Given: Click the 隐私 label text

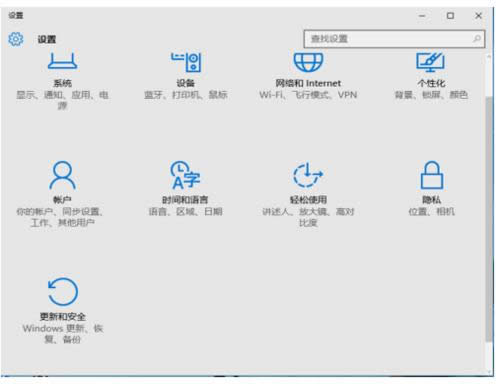Looking at the screenshot, I should [x=432, y=200].
